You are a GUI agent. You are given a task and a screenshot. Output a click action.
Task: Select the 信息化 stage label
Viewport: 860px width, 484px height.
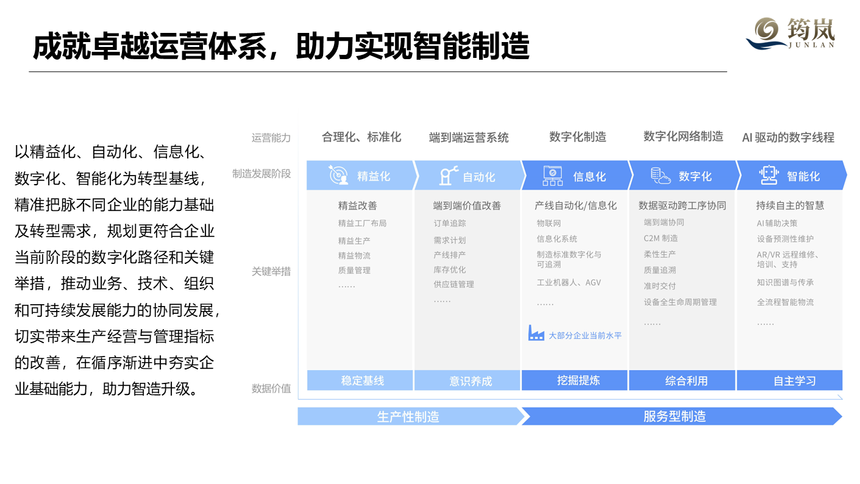(x=589, y=177)
